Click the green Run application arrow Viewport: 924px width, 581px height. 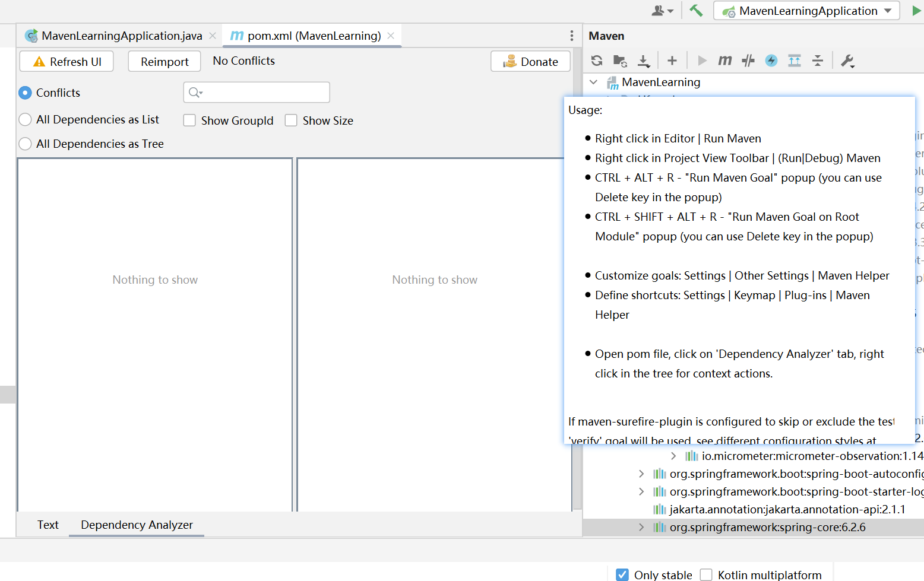click(916, 11)
